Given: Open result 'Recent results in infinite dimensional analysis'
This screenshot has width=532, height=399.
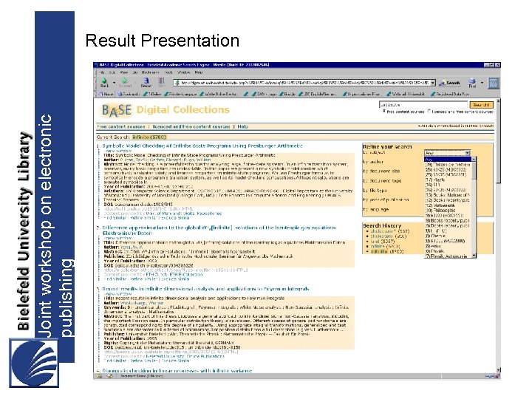Looking at the screenshot, I should pyautogui.click(x=205, y=289).
